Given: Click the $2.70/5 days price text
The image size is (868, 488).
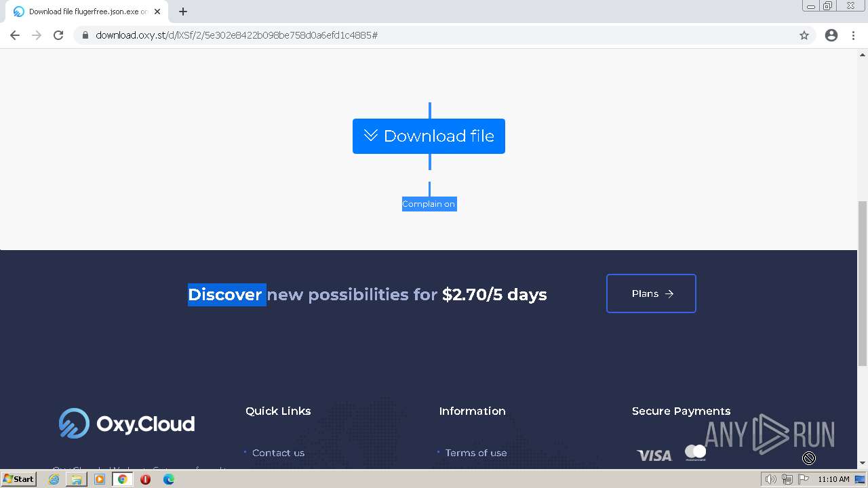Looking at the screenshot, I should pos(494,294).
